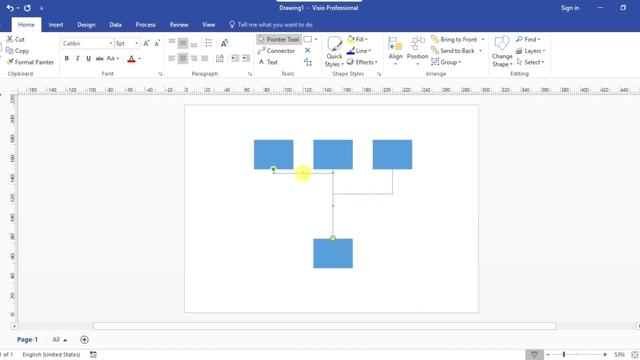
Task: Toggle bold formatting
Action: [x=67, y=58]
